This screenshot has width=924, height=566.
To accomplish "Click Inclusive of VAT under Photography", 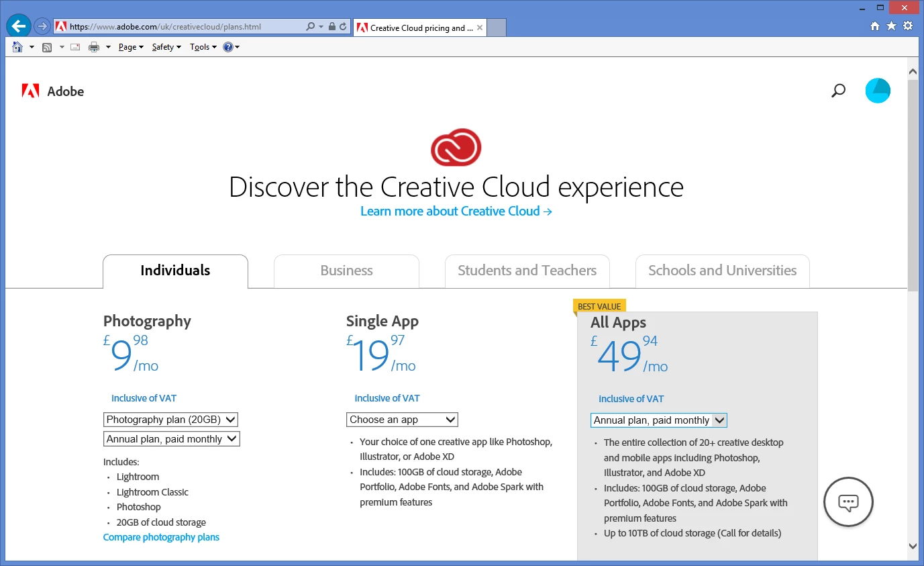I will click(x=144, y=398).
